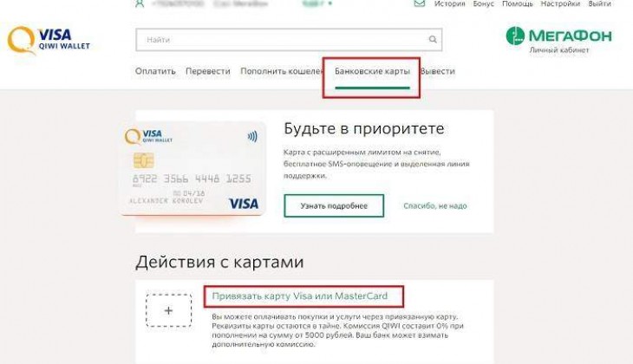The width and height of the screenshot is (633, 364).
Task: Click the Visa QIWI Wallet logo
Action: coord(49,40)
